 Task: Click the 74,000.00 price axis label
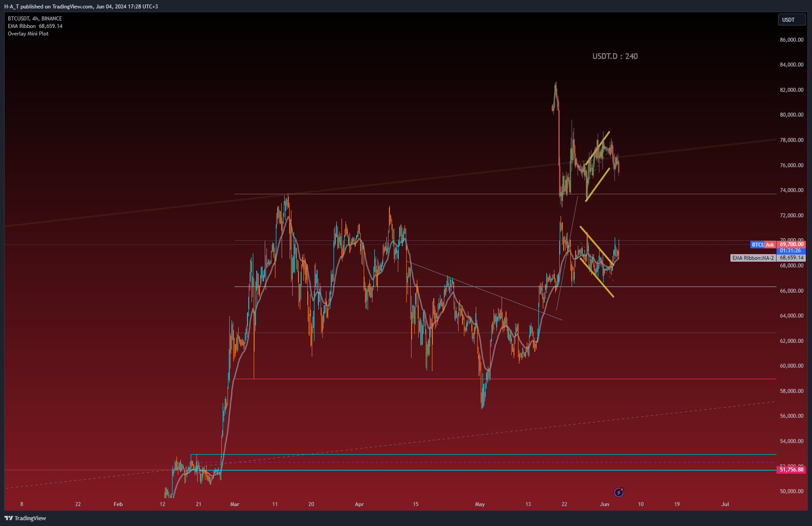792,190
